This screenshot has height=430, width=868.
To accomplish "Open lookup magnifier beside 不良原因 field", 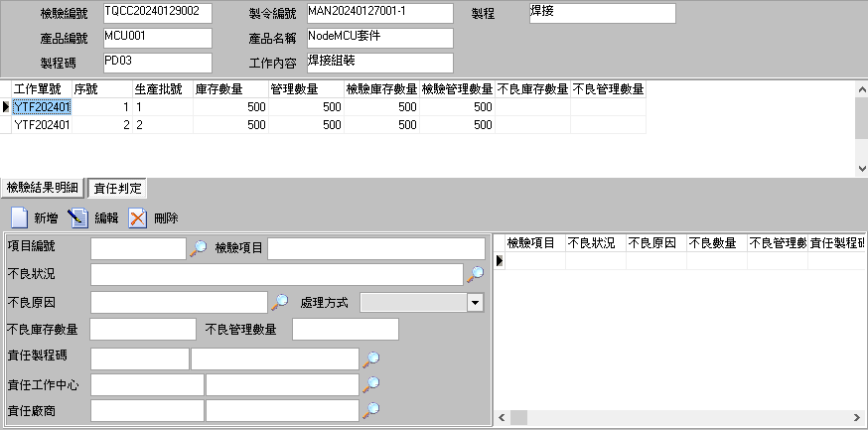I will click(279, 302).
